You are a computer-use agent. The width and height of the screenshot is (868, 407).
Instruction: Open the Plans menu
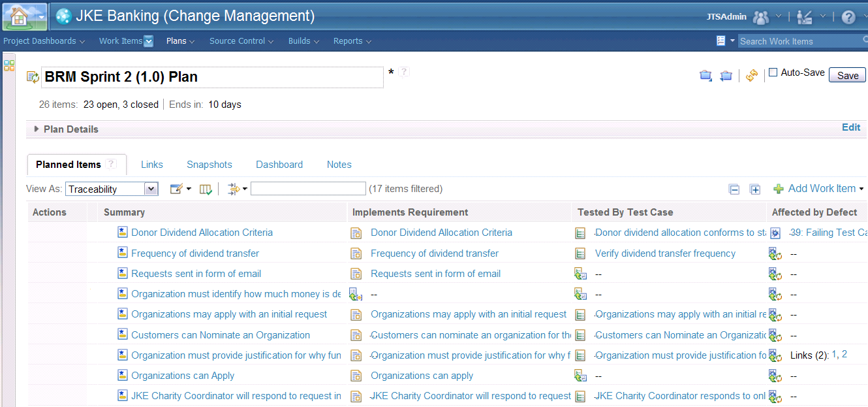181,41
